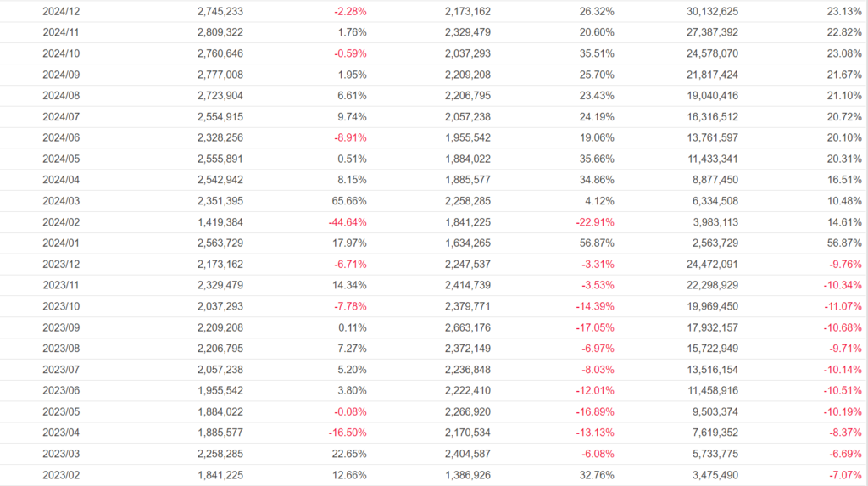
Task: Click the 2023/09 date label
Action: tap(61, 327)
